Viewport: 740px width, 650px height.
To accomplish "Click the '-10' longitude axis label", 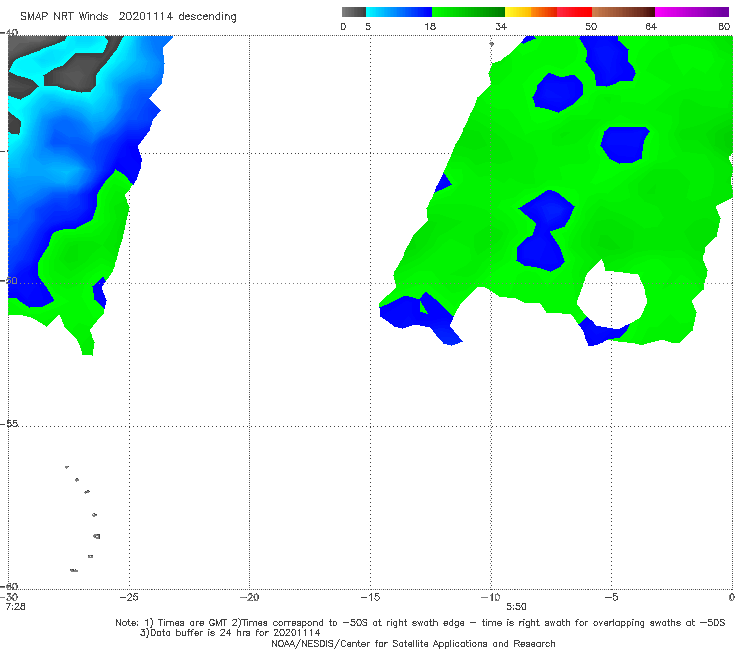I will 490,597.
